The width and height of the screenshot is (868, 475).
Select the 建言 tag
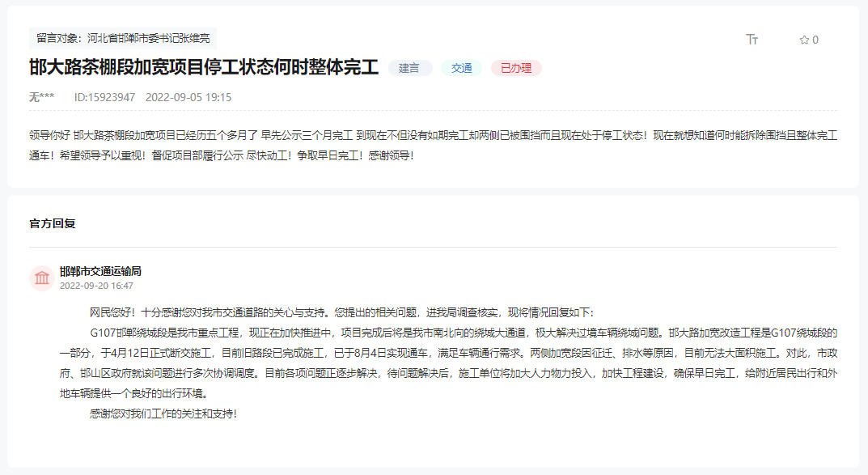pos(409,68)
